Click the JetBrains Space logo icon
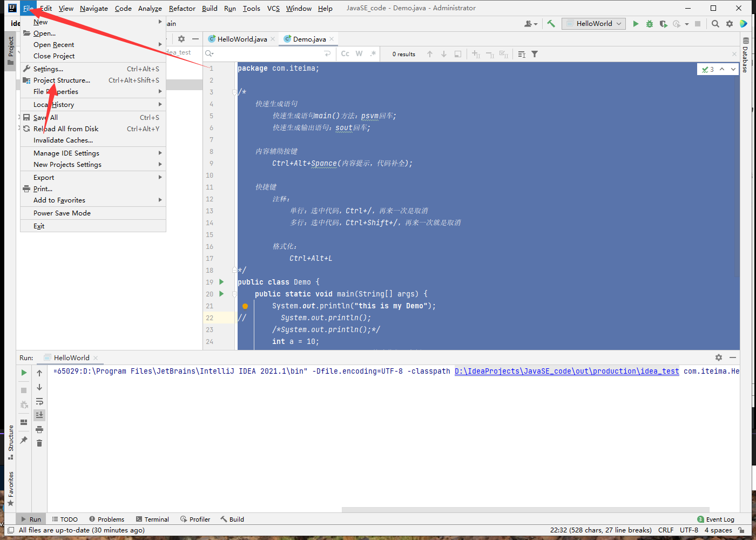Image resolution: width=756 pixels, height=540 pixels. (x=744, y=24)
